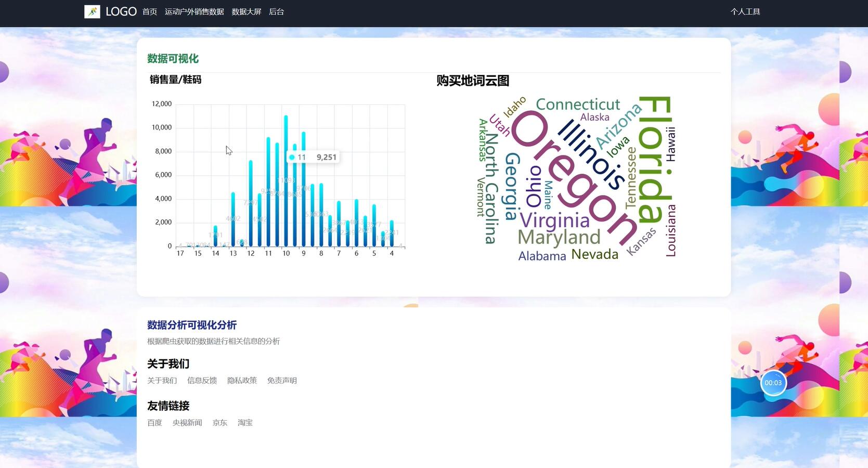The height and width of the screenshot is (468, 868).
Task: Click 个人工具 at the top right
Action: coord(745,11)
